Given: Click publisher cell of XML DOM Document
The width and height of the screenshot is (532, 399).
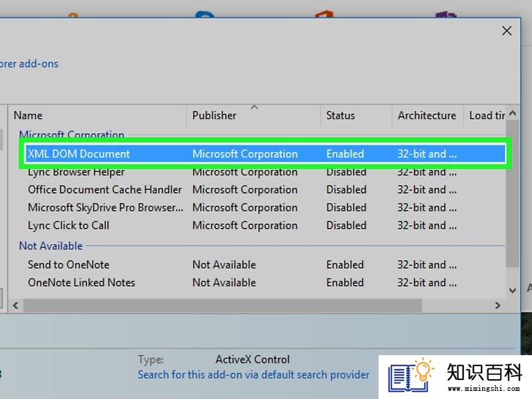Looking at the screenshot, I should (x=245, y=154).
